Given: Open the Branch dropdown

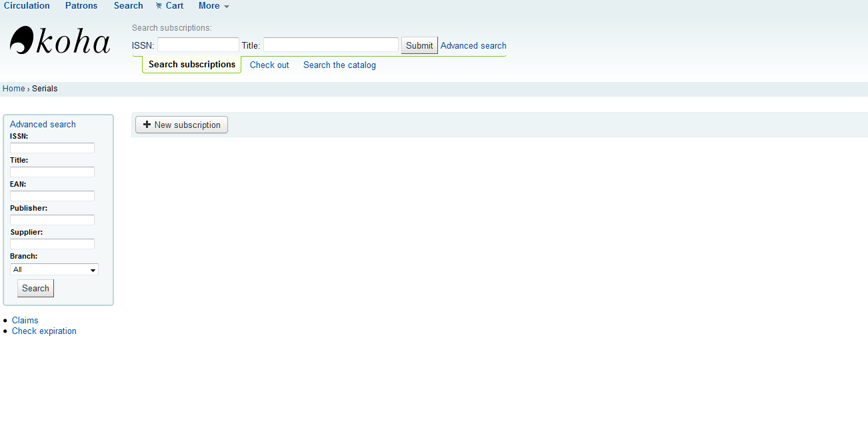Looking at the screenshot, I should (x=54, y=269).
